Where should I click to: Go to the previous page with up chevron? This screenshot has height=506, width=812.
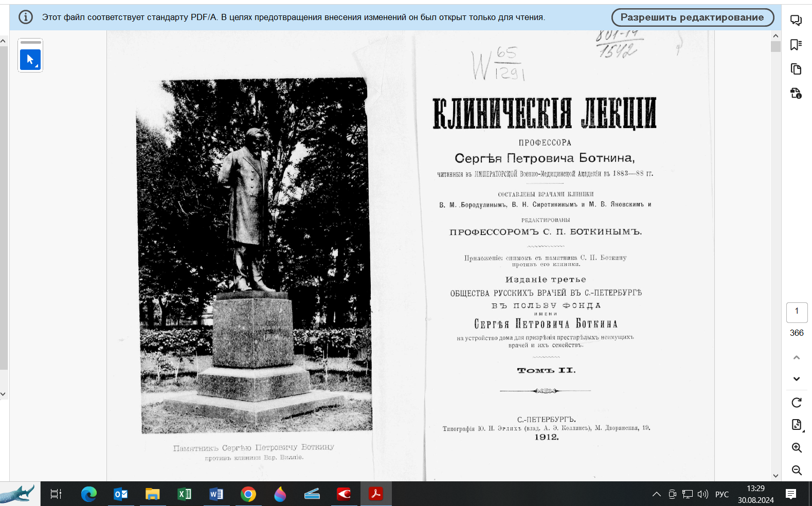click(797, 357)
